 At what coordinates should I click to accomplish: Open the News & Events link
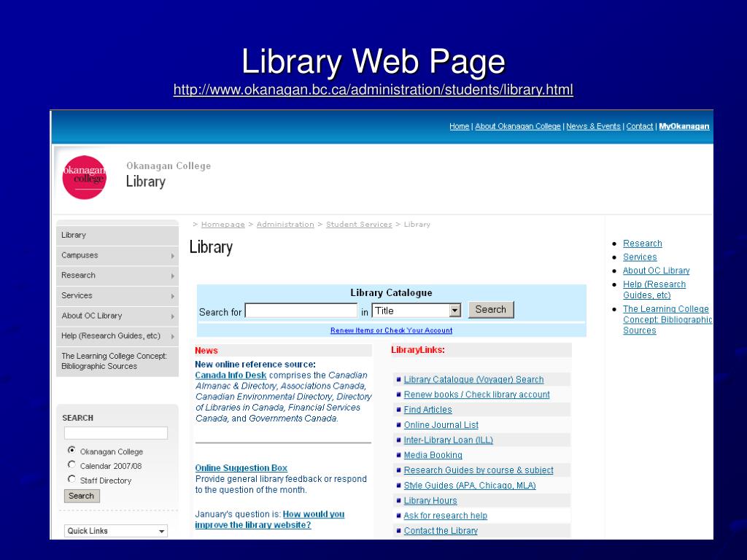tap(593, 126)
